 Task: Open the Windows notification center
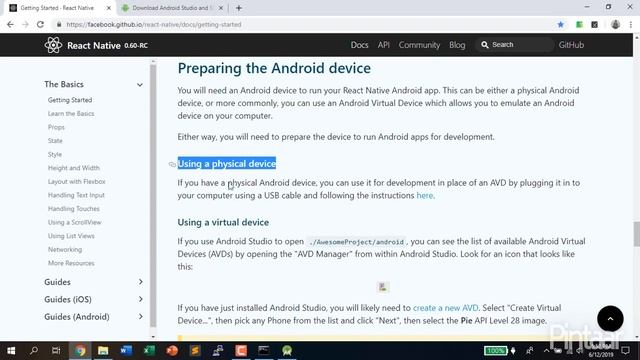click(625, 351)
